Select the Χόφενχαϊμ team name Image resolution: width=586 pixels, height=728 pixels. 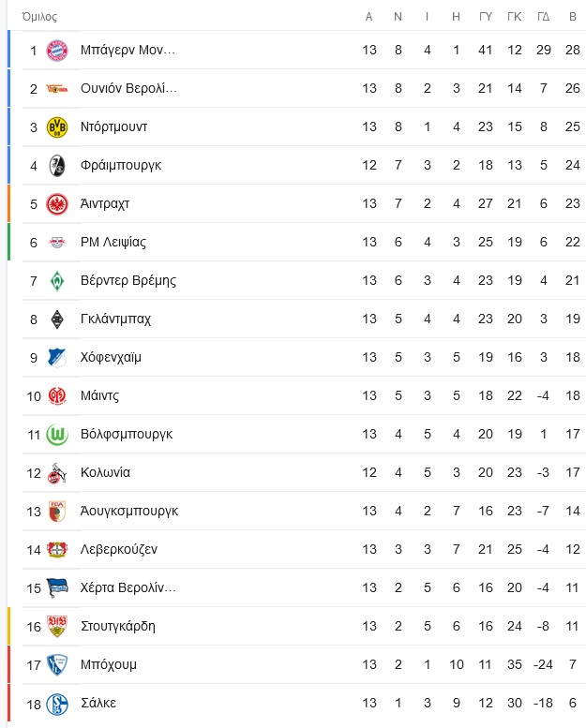(111, 358)
